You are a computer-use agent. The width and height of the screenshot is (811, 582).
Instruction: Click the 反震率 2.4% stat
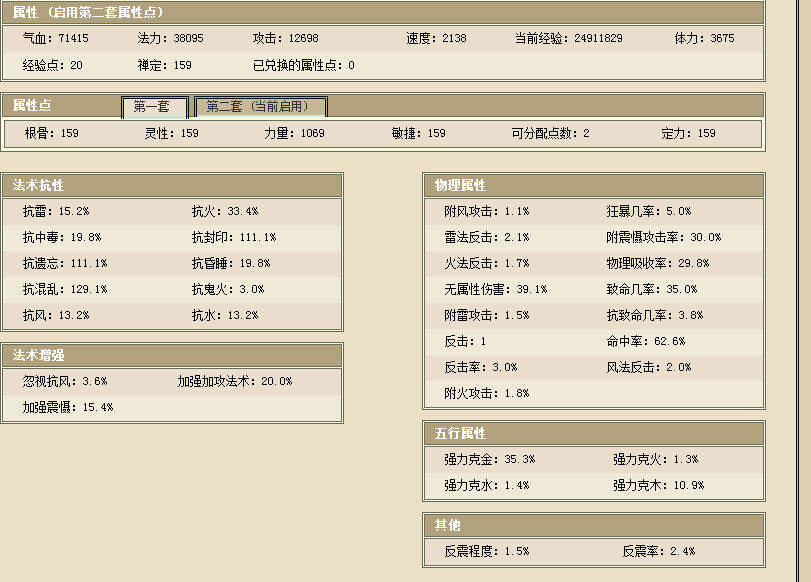(x=657, y=551)
